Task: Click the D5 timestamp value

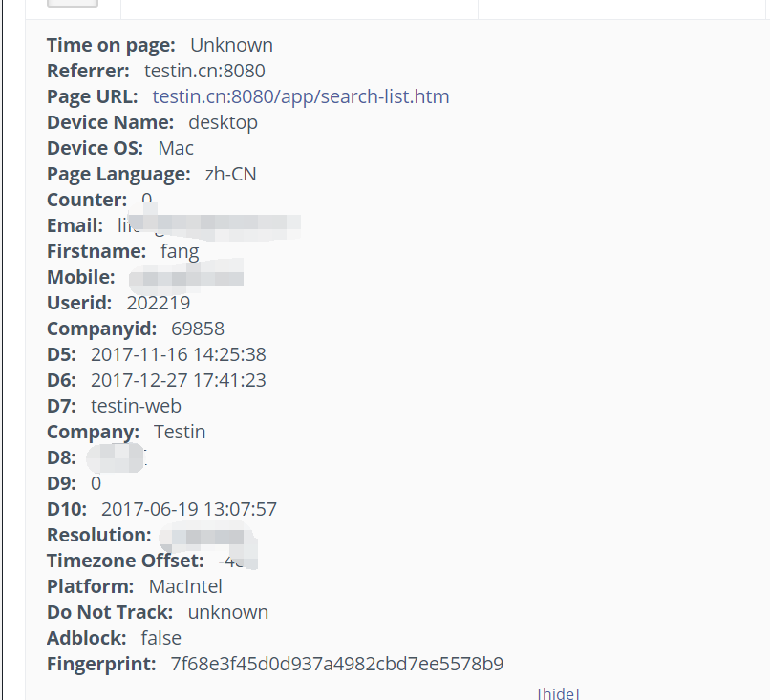Action: point(178,353)
